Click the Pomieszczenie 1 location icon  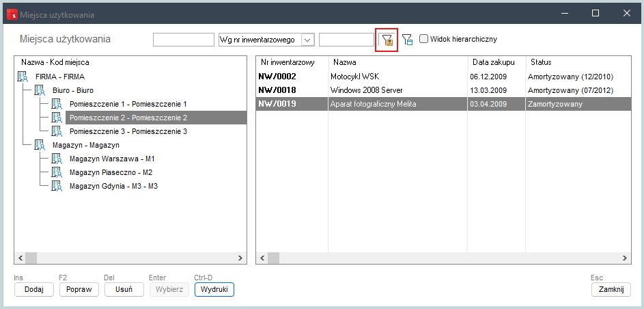coord(56,104)
